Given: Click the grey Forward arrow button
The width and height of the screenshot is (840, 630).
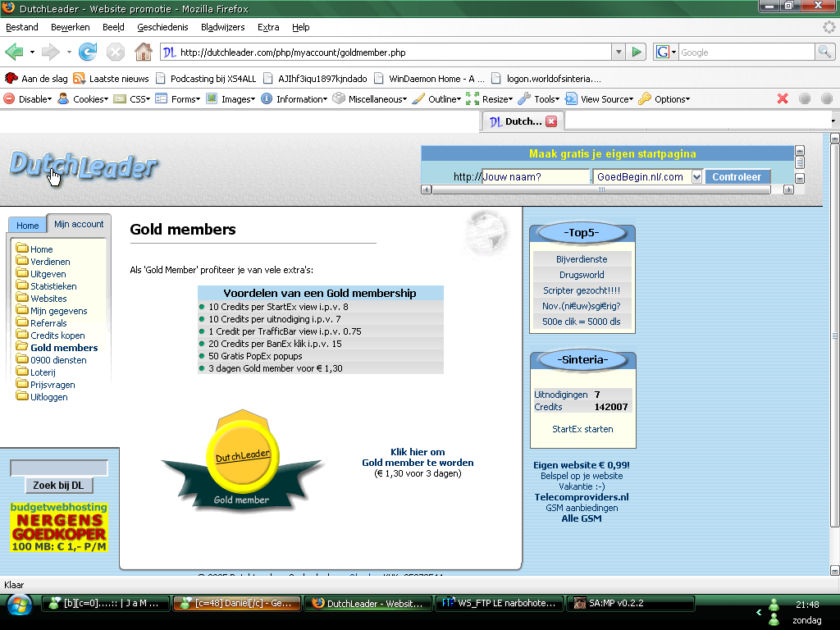Looking at the screenshot, I should [x=50, y=52].
